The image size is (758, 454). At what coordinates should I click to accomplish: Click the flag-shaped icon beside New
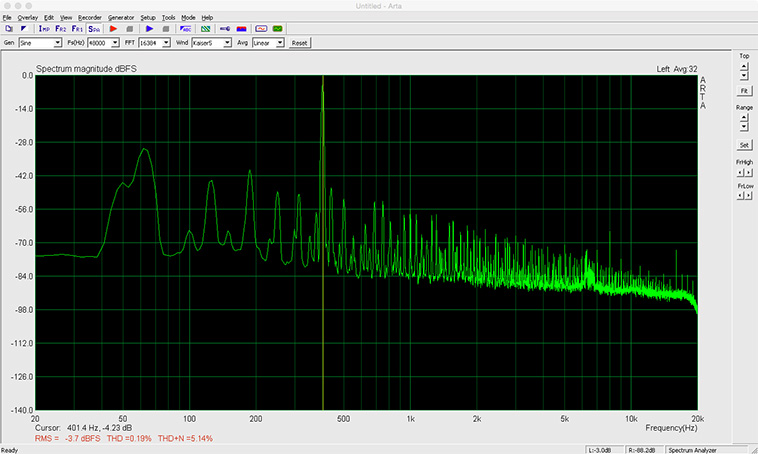[24, 29]
